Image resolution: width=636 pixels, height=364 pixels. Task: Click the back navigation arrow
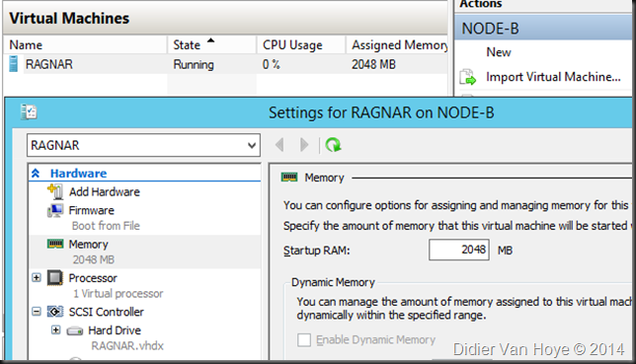click(x=279, y=145)
